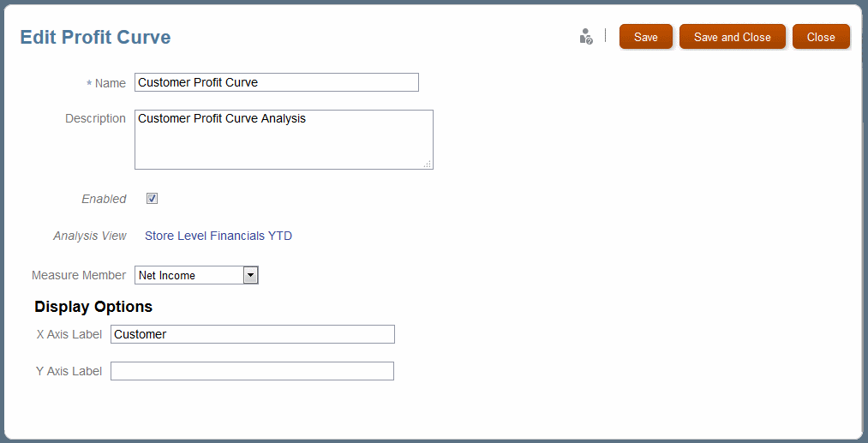Click into the Description text area
Image resolution: width=868 pixels, height=443 pixels.
click(284, 140)
